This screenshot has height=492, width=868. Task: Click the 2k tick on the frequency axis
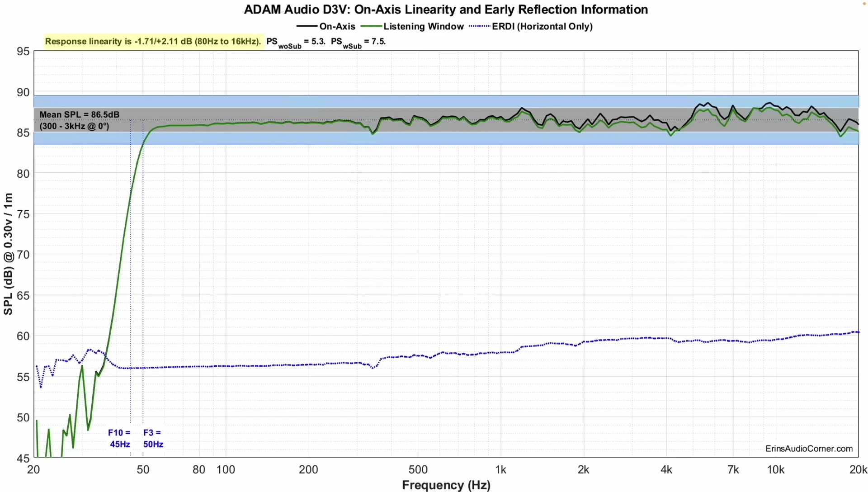(x=583, y=469)
